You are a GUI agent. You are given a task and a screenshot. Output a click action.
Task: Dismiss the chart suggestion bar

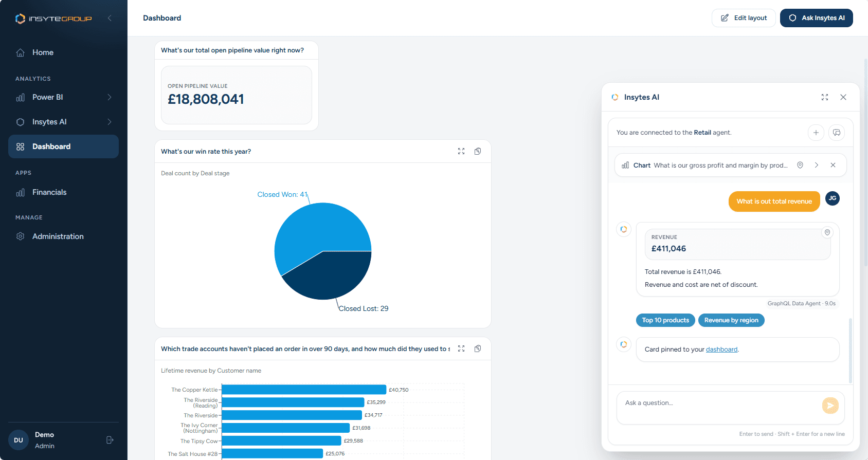(833, 165)
